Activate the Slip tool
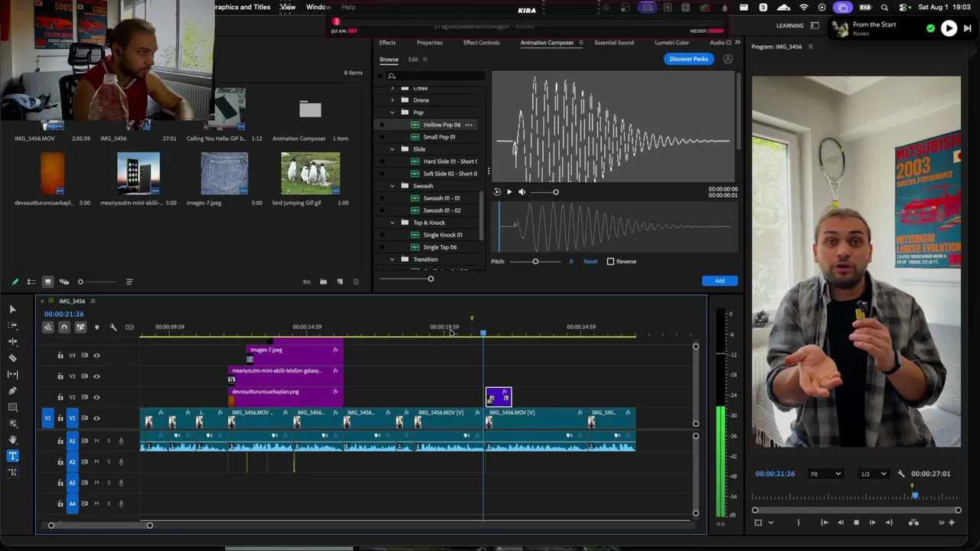Screen dimensions: 980x551 click(x=12, y=374)
